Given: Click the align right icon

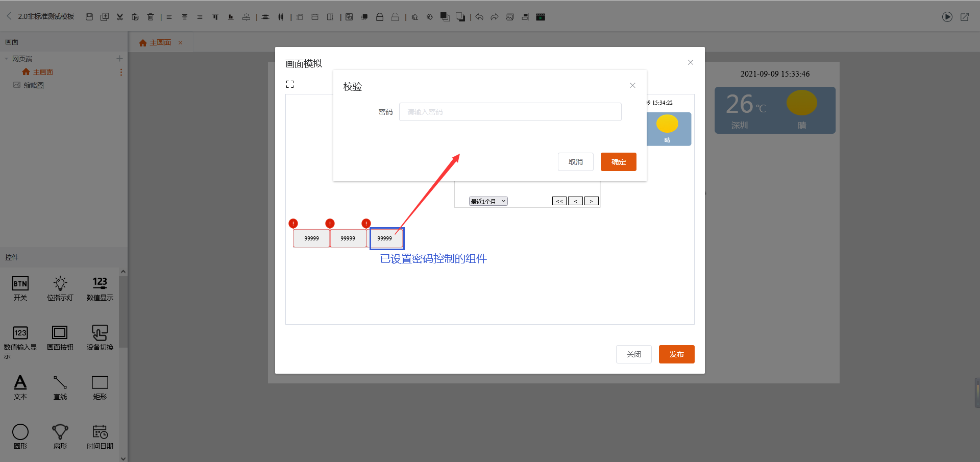Looking at the screenshot, I should [200, 17].
